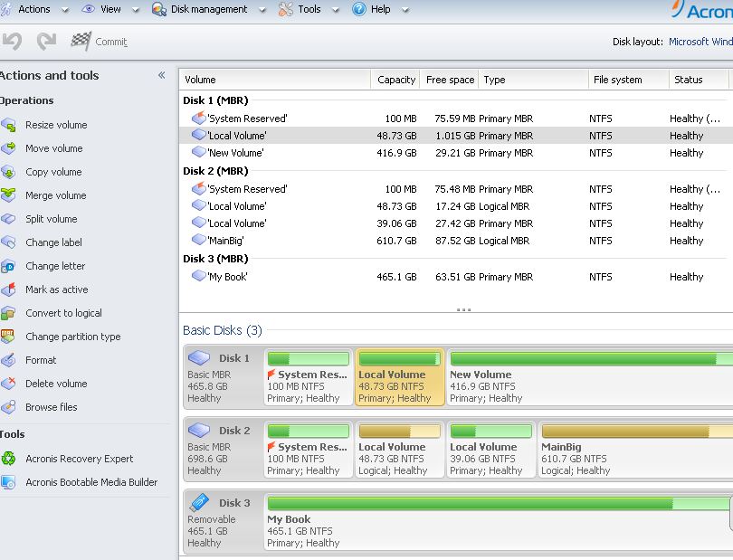The width and height of the screenshot is (733, 560).
Task: Open the Help menu
Action: pyautogui.click(x=380, y=9)
